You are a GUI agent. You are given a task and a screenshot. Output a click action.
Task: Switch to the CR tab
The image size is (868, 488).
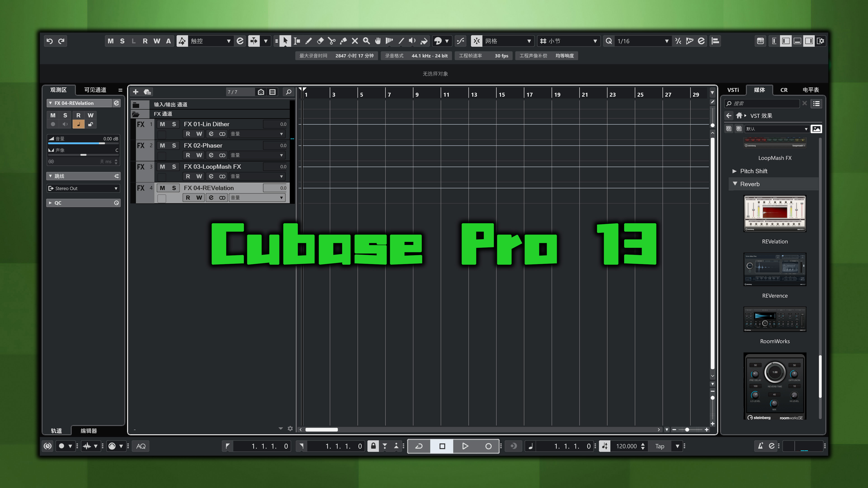(784, 90)
